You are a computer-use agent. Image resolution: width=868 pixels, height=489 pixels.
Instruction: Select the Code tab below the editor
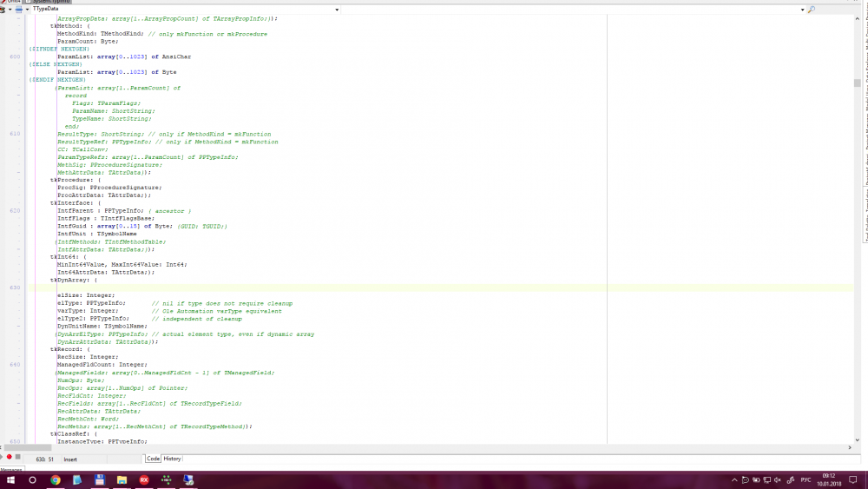tap(153, 459)
